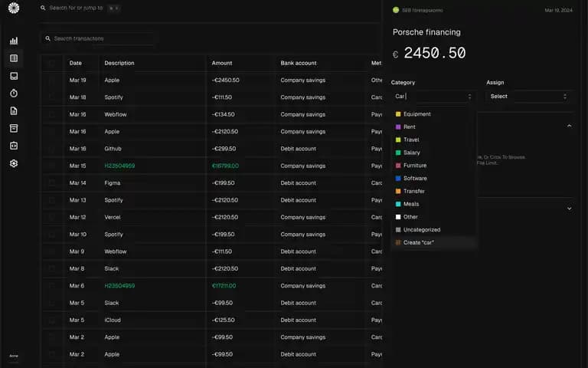Open the Vault archive box icon
588x368 pixels.
[x=14, y=129]
